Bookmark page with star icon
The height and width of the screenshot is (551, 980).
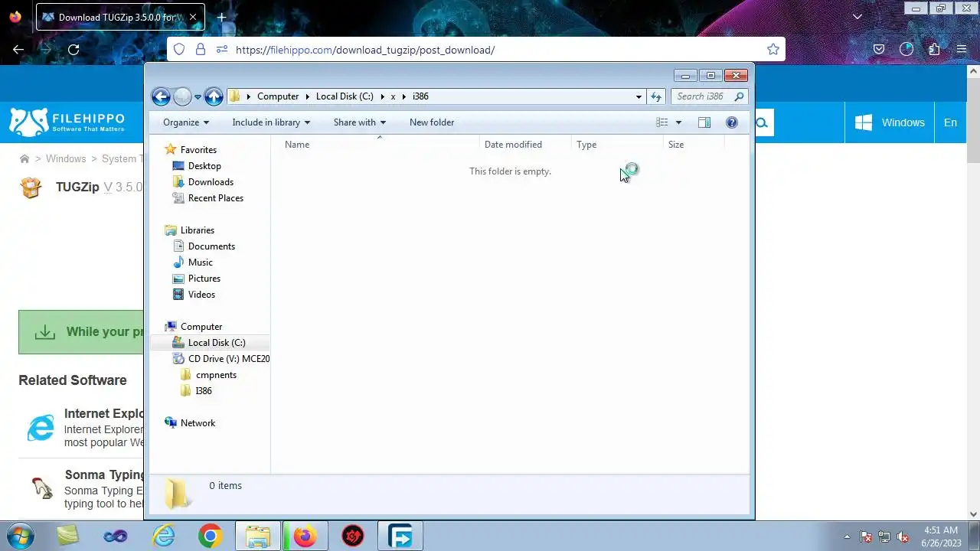773,50
